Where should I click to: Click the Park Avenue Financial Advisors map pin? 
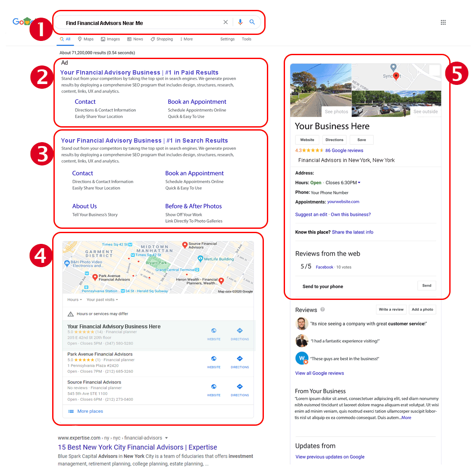coord(95,278)
